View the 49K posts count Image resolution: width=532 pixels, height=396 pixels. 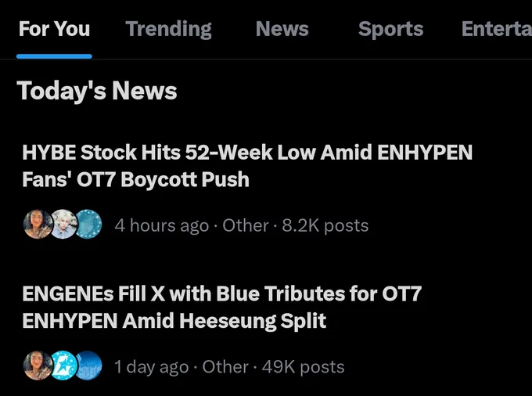tap(304, 367)
